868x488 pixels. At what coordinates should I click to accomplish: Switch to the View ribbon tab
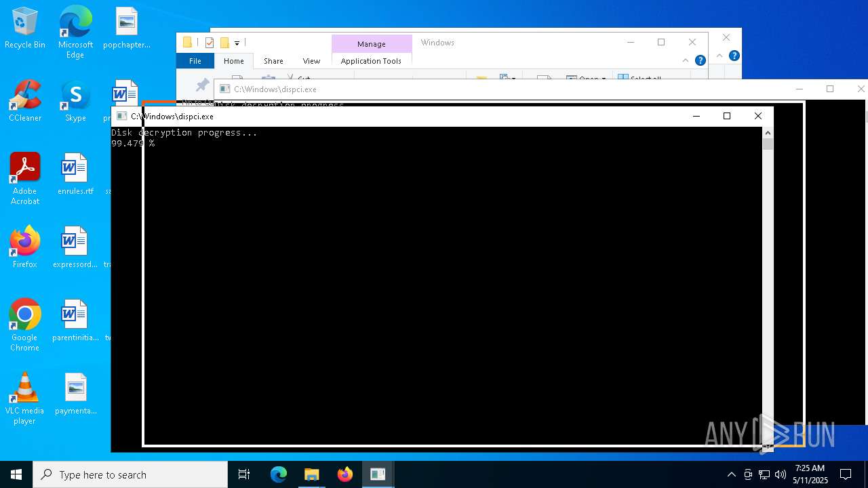pos(311,61)
